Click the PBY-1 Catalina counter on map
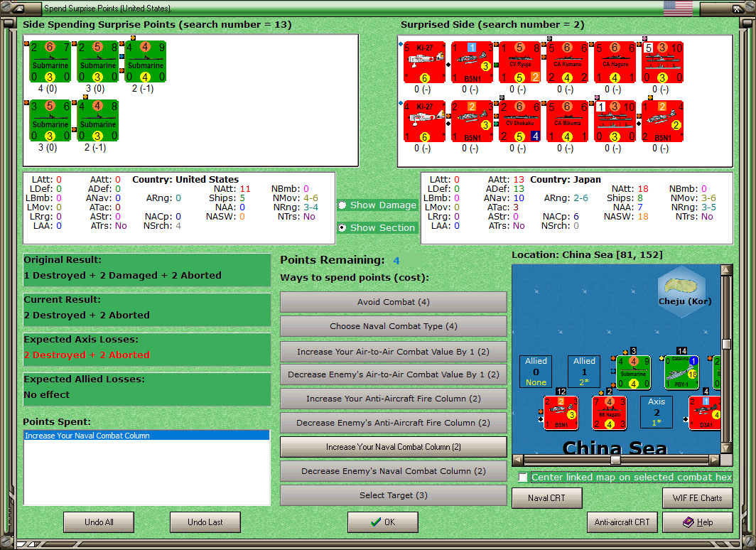 coord(682,372)
